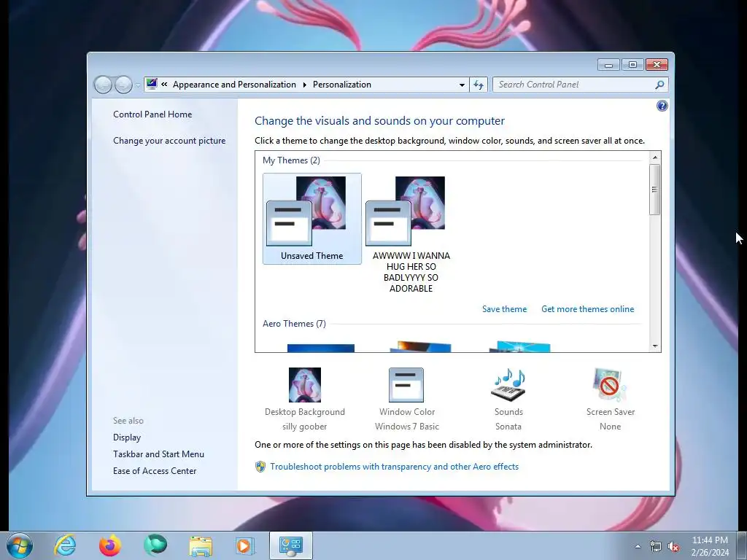747x560 pixels.
Task: Select Appearance and Personalization breadcrumb
Action: [234, 85]
